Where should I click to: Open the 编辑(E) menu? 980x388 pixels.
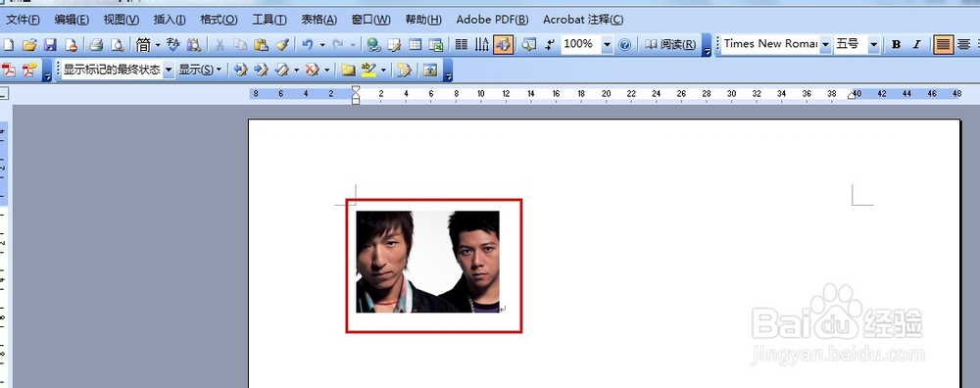[72, 20]
